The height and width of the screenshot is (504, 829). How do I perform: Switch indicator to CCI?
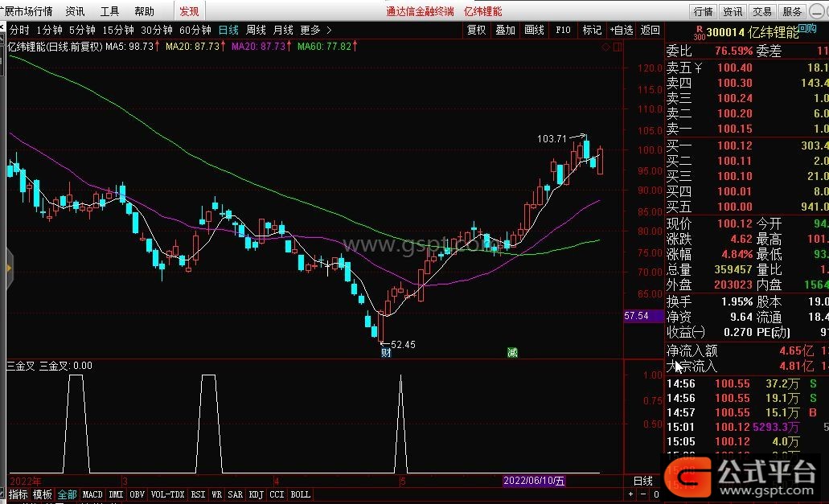277,494
